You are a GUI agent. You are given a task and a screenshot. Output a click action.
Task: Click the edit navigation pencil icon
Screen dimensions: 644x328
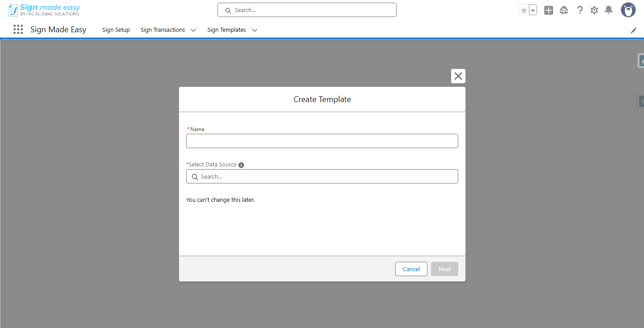pyautogui.click(x=634, y=30)
